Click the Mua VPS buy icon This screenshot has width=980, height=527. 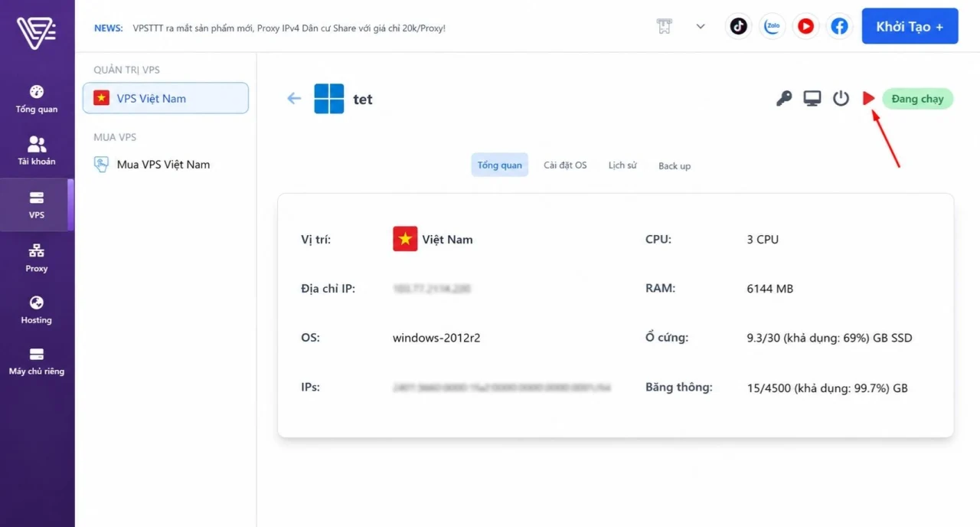101,164
